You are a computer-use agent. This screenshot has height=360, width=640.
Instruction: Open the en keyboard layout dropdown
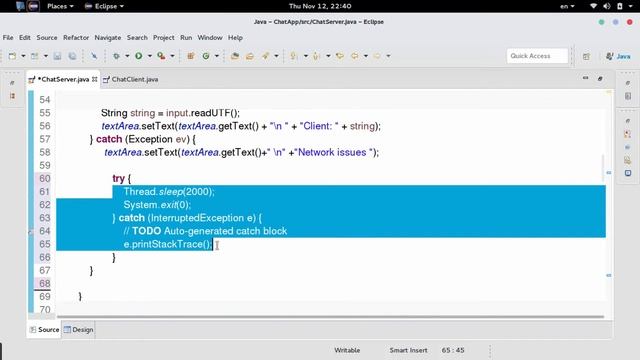(567, 6)
